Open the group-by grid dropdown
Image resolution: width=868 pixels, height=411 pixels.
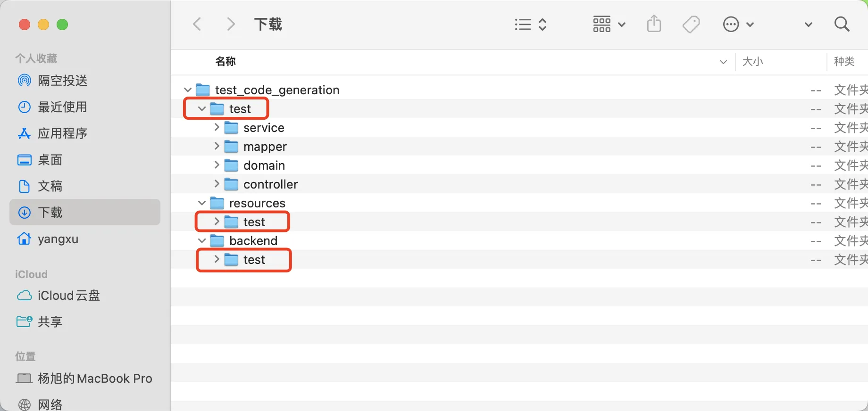tap(609, 25)
